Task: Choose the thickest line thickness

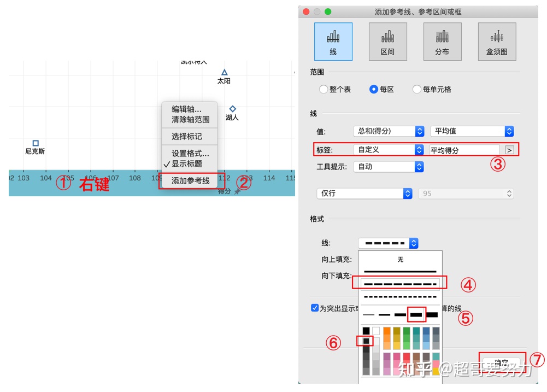Action: tap(432, 315)
